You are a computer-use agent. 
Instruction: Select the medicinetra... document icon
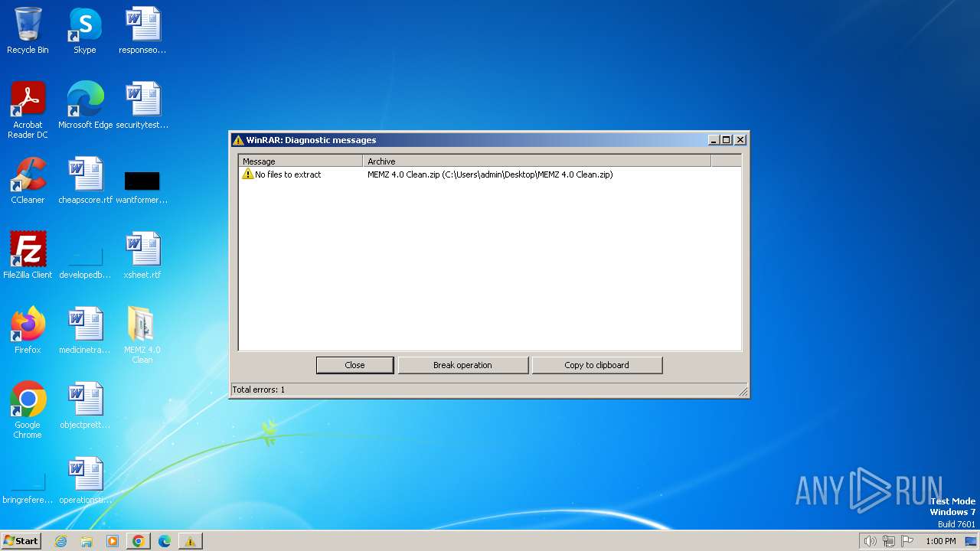pos(85,330)
